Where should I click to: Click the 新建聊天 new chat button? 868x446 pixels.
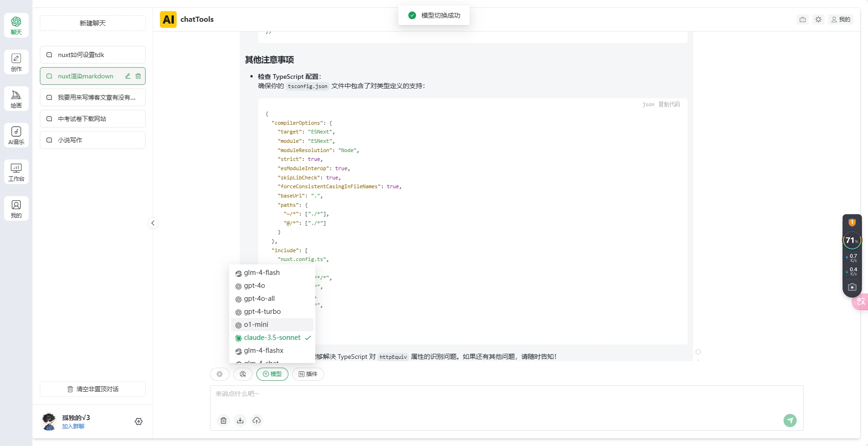click(93, 23)
